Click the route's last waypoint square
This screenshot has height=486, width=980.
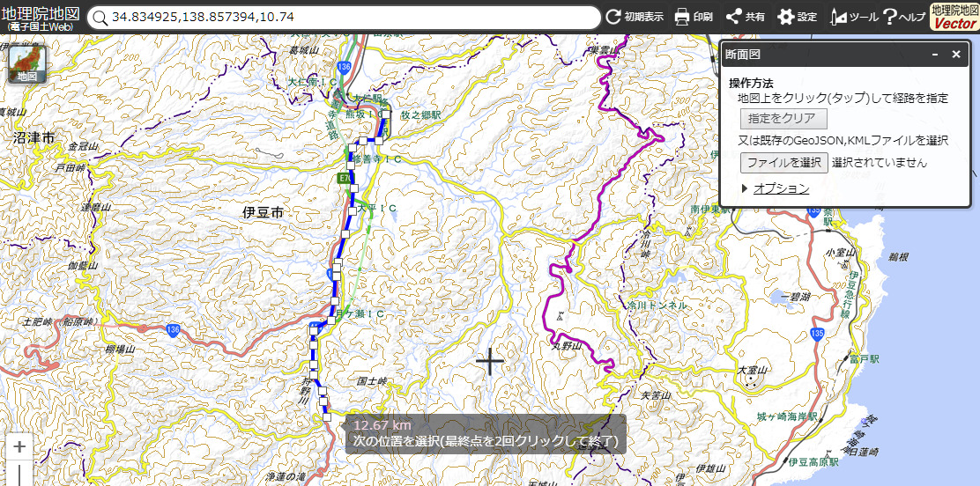tap(326, 416)
